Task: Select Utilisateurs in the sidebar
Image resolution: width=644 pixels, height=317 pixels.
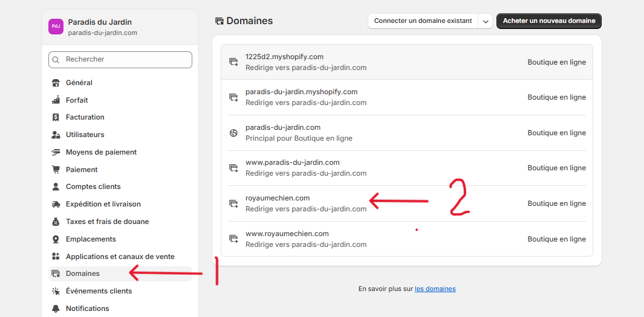Action: tap(120, 135)
